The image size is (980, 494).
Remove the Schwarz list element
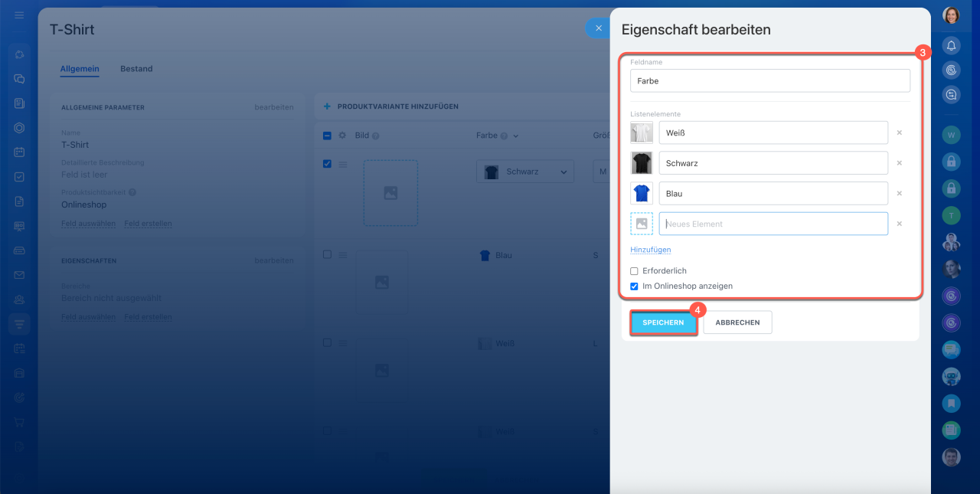(x=900, y=163)
